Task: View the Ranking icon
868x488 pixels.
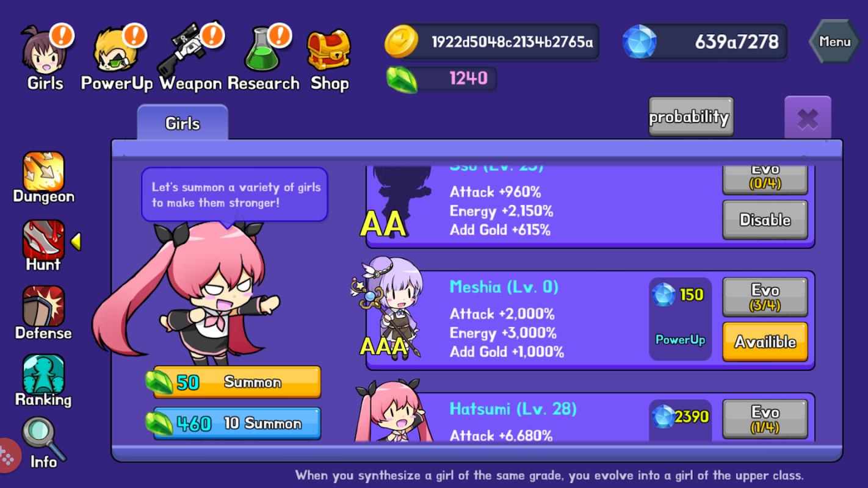Action: (43, 375)
